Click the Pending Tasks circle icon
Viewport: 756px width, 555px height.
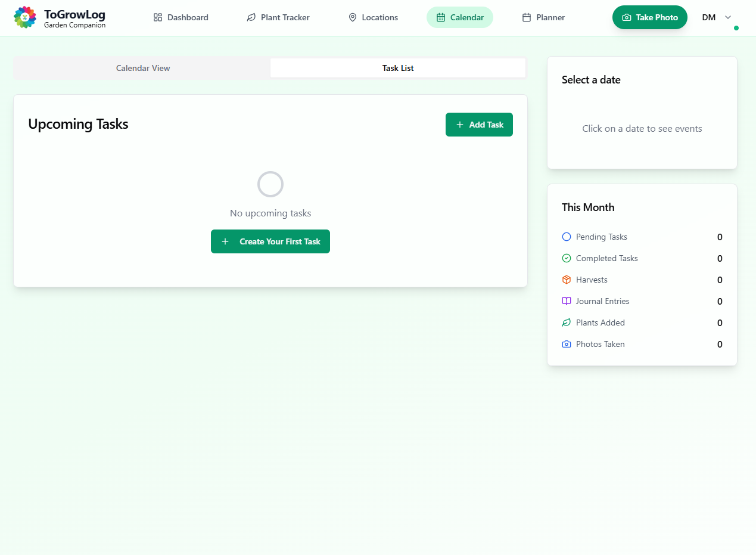[x=567, y=237]
